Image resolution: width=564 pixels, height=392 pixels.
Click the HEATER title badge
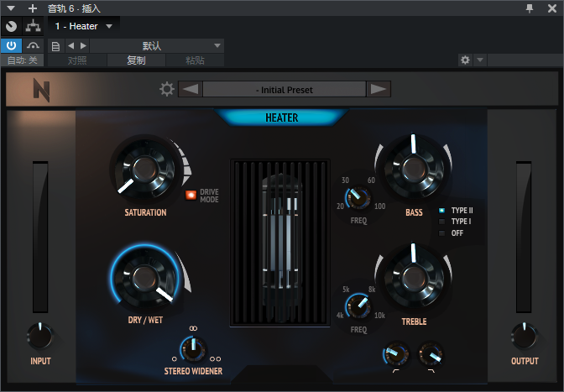281,118
